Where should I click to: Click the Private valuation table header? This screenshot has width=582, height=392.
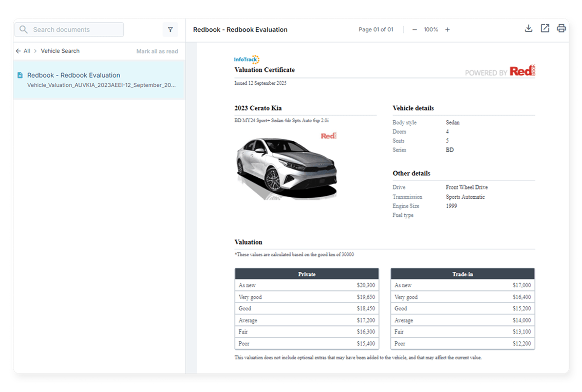(307, 274)
